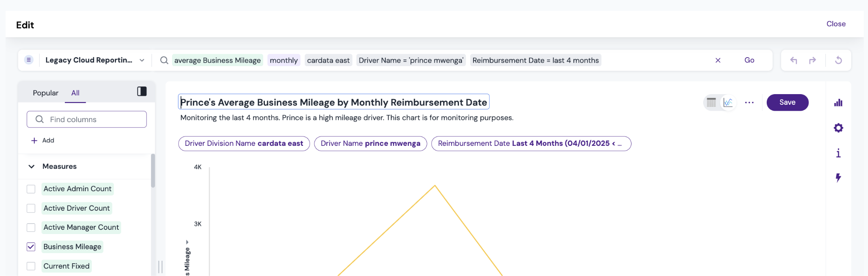Close the Edit dialog

[836, 24]
